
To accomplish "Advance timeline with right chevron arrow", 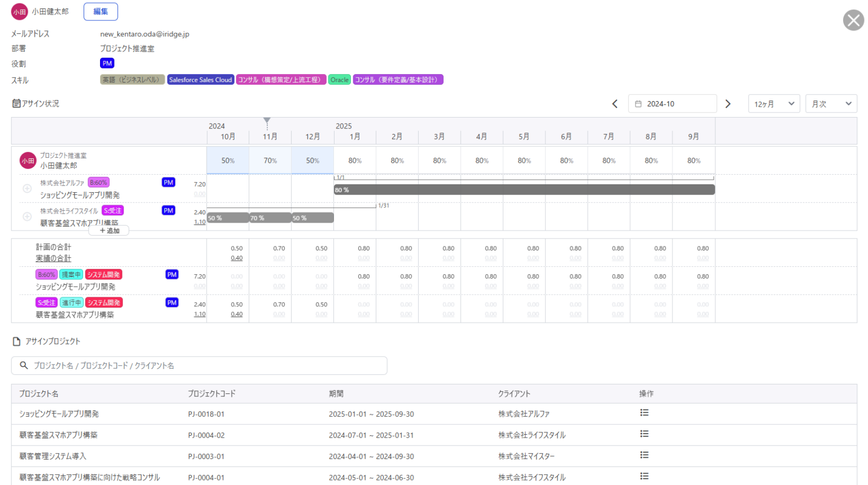I will pyautogui.click(x=728, y=104).
